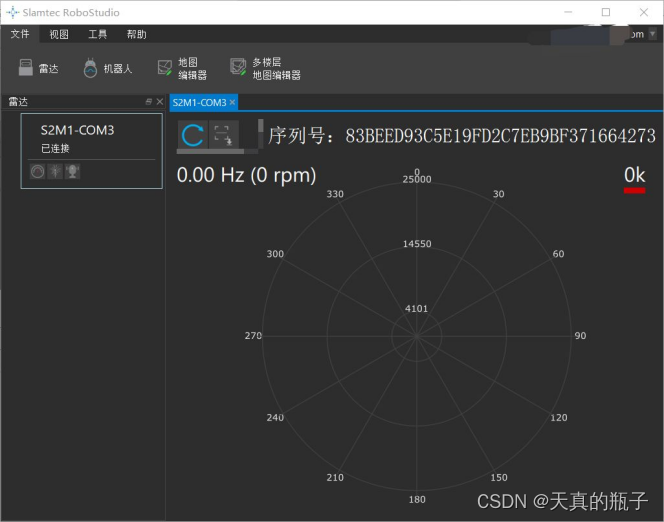Open the 工具 menu
664x522 pixels.
click(97, 34)
